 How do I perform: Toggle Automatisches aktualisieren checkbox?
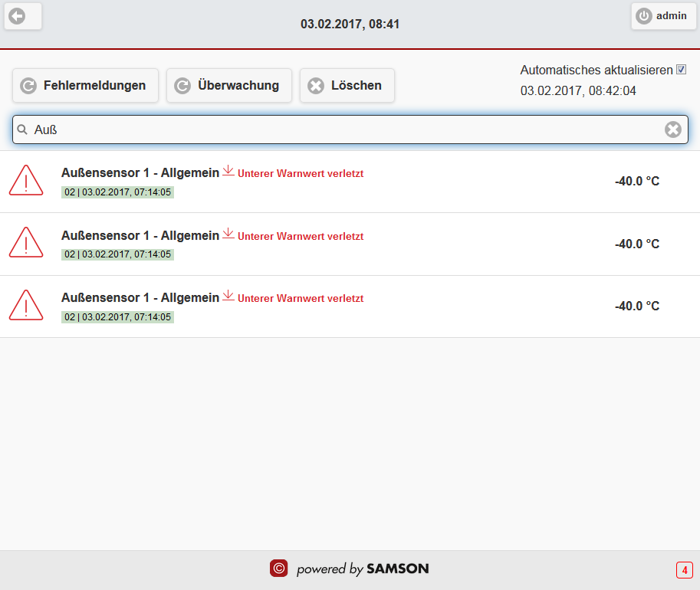tap(681, 70)
